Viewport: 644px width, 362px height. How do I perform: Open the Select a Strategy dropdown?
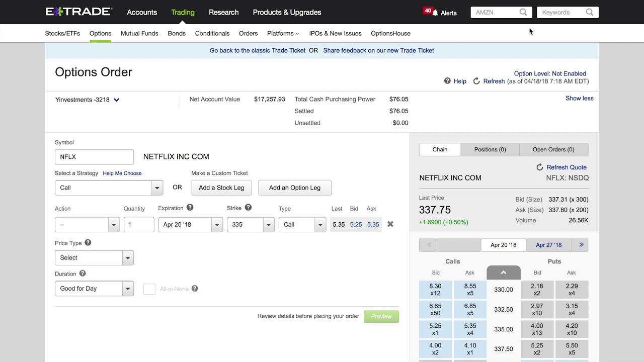pyautogui.click(x=109, y=188)
